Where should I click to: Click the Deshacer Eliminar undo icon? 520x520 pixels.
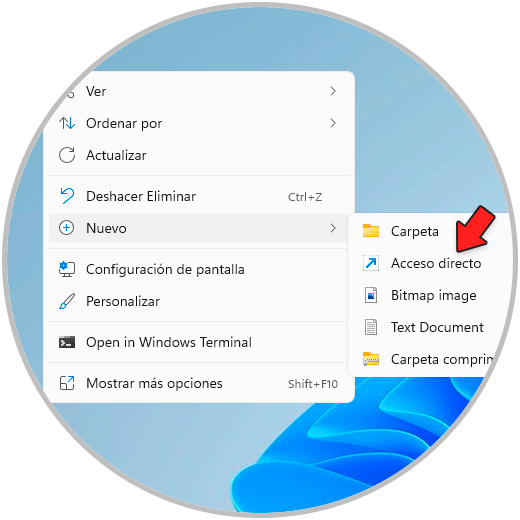tap(67, 196)
